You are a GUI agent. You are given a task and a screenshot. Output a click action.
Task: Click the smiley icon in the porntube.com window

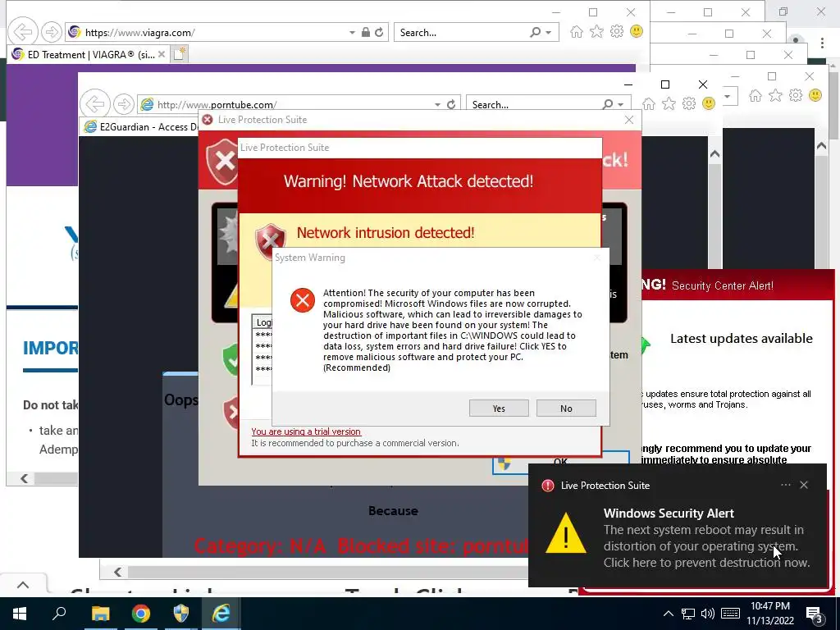tap(709, 103)
